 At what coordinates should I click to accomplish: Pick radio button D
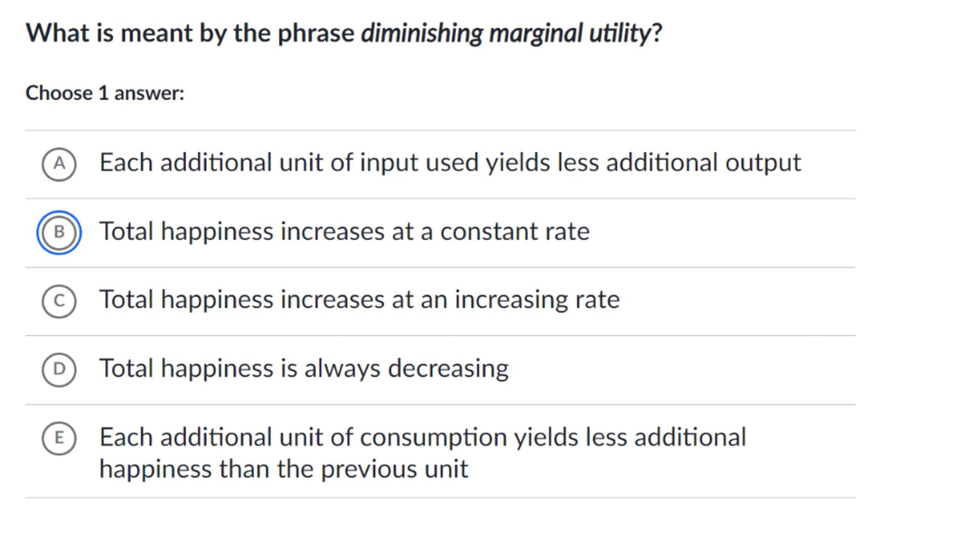tap(59, 370)
